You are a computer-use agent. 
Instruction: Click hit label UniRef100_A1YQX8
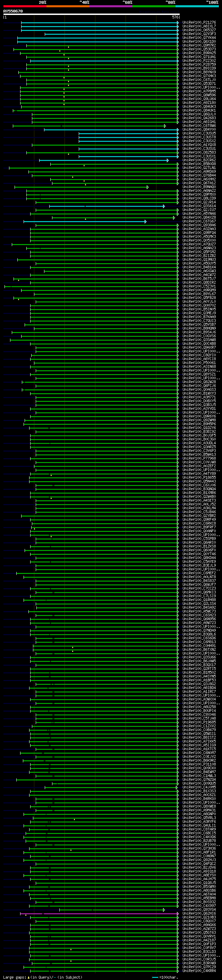[199, 145]
